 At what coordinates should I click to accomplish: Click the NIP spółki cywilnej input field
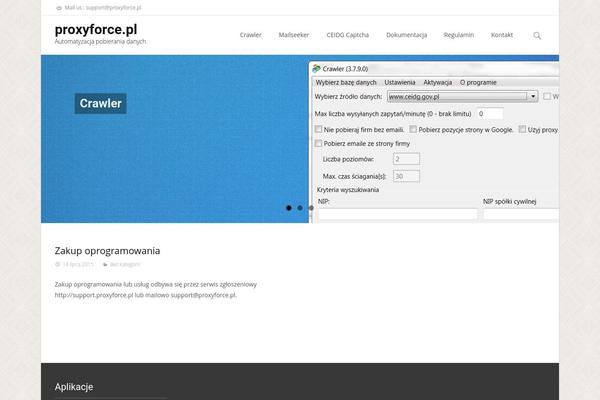click(520, 214)
